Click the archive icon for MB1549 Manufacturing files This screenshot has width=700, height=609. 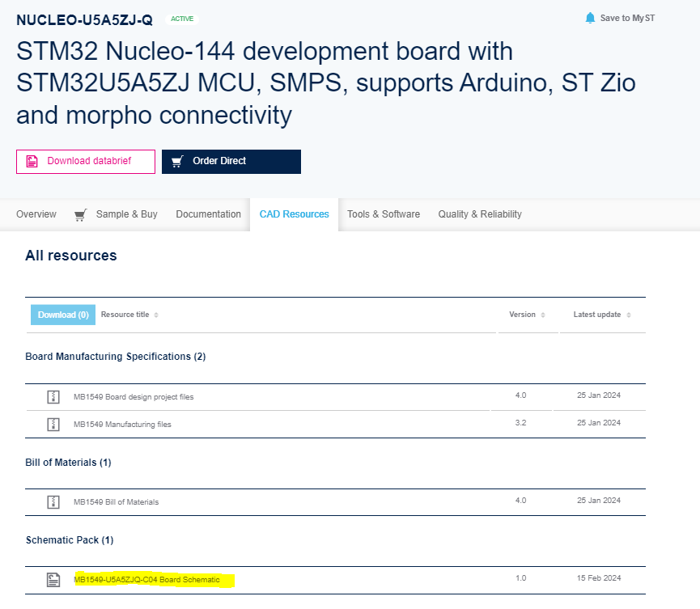point(53,424)
